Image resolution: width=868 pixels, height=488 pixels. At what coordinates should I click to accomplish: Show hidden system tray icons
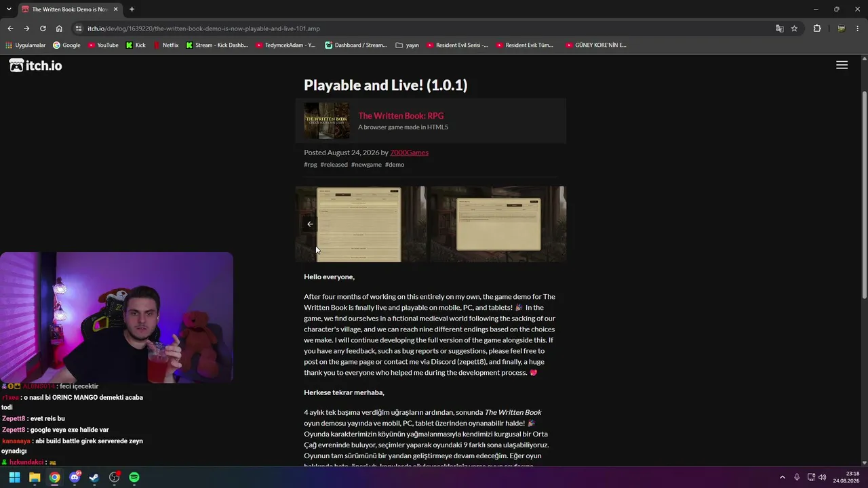[783, 477]
